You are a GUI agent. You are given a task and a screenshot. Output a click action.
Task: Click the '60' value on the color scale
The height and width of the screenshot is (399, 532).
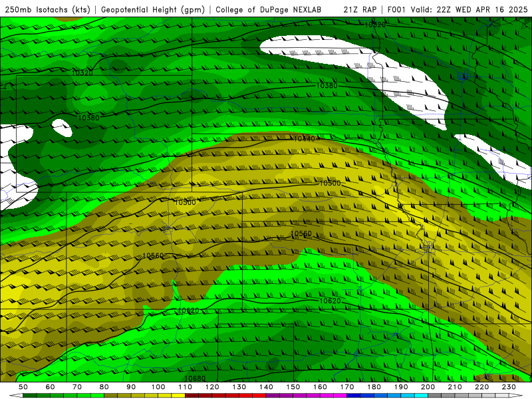pyautogui.click(x=51, y=387)
